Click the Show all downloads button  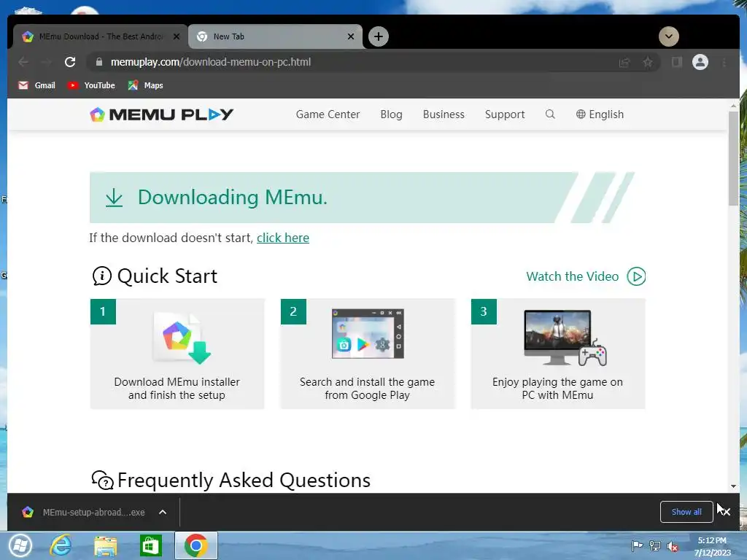pos(686,512)
